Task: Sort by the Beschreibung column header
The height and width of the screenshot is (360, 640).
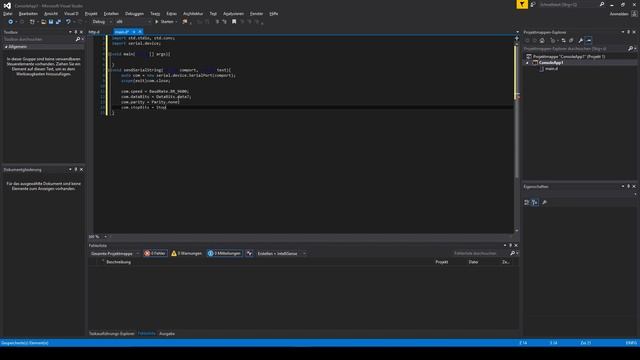Action: pyautogui.click(x=118, y=262)
